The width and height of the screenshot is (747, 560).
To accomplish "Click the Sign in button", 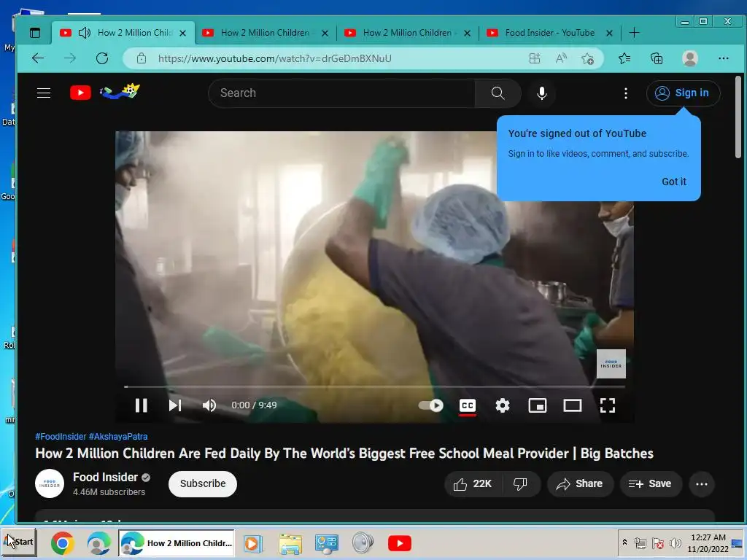I will point(683,93).
